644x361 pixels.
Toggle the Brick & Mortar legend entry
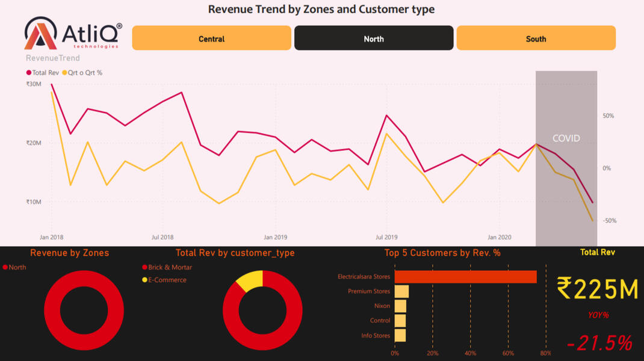[144, 267]
